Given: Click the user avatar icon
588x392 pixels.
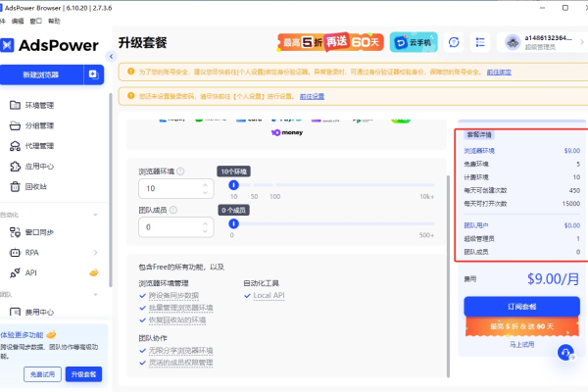Looking at the screenshot, I should tap(513, 42).
